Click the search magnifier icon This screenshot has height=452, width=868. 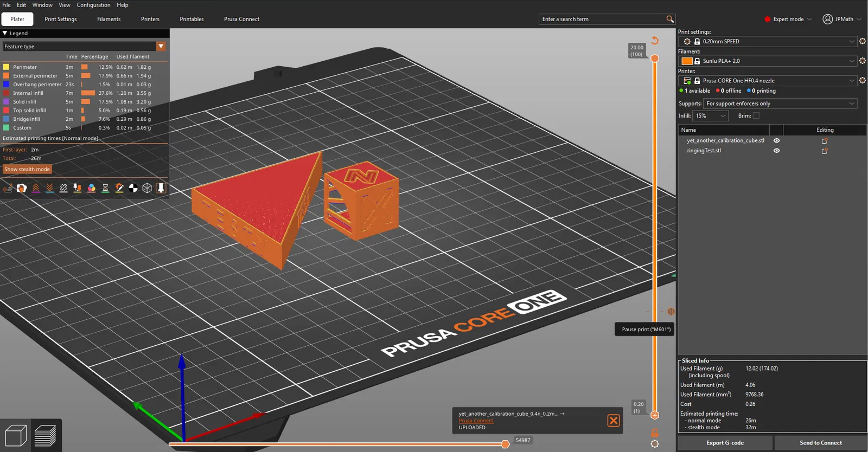(670, 19)
